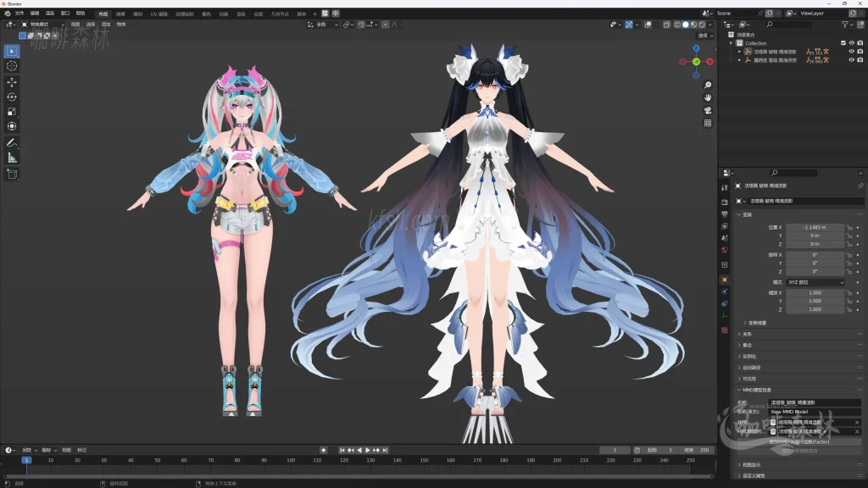Select the Measure tool
This screenshot has height=488, width=868.
click(x=12, y=158)
